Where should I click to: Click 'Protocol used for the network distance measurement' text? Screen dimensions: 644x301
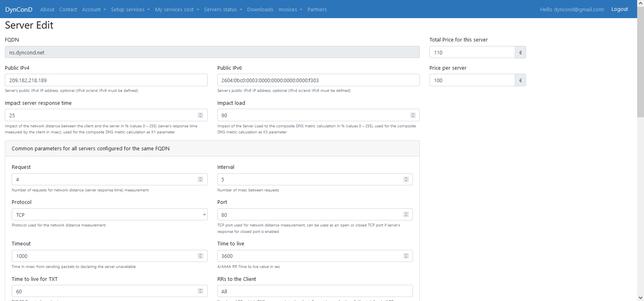58,225
